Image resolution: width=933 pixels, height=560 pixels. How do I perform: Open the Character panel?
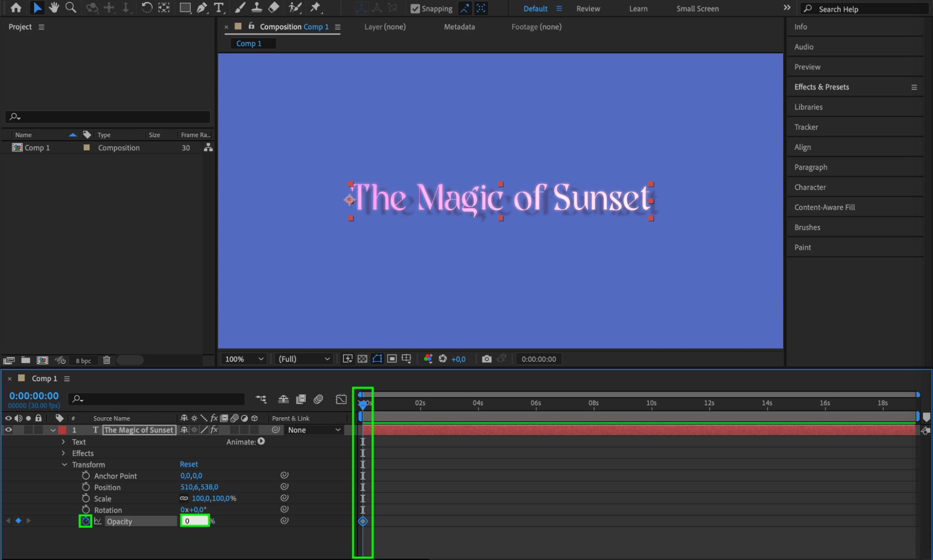810,187
